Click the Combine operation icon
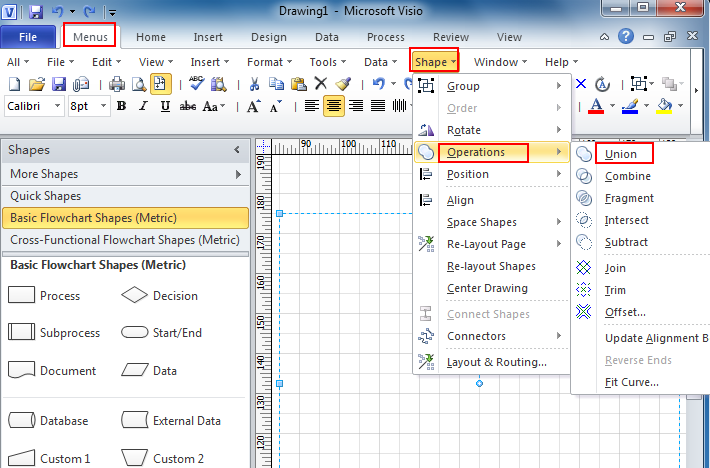The image size is (710, 468). click(584, 176)
